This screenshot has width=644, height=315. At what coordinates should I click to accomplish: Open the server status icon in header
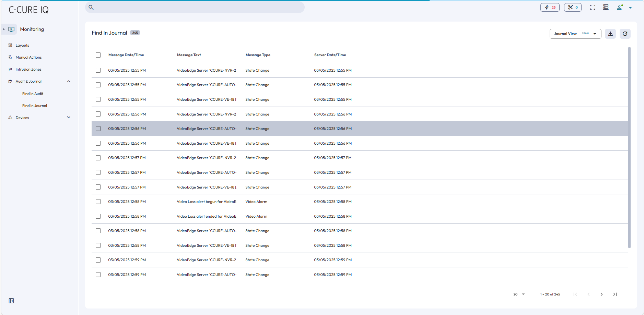606,7
